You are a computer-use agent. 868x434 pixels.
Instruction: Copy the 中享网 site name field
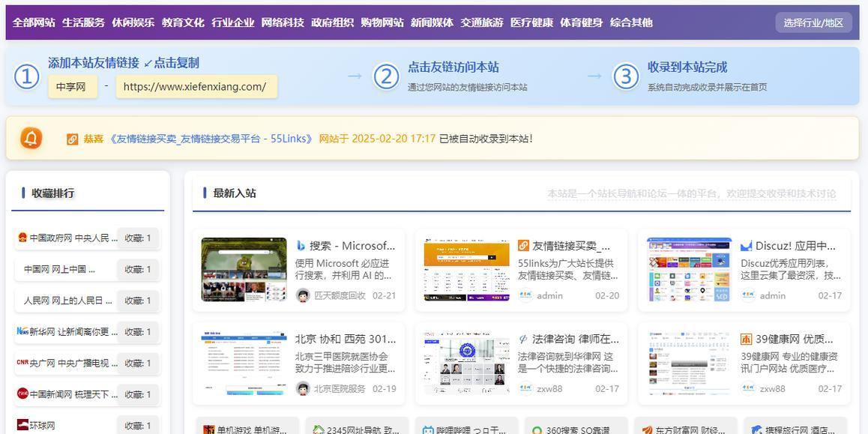73,86
